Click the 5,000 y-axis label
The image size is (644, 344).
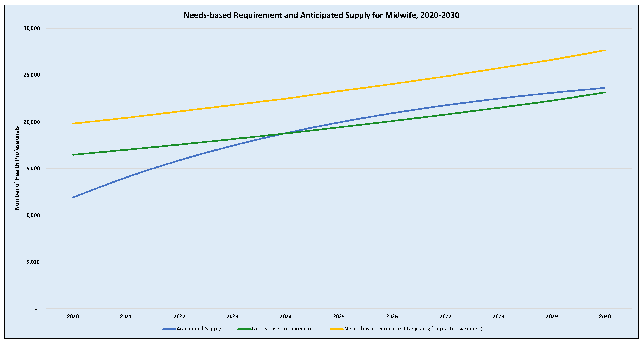click(x=33, y=262)
